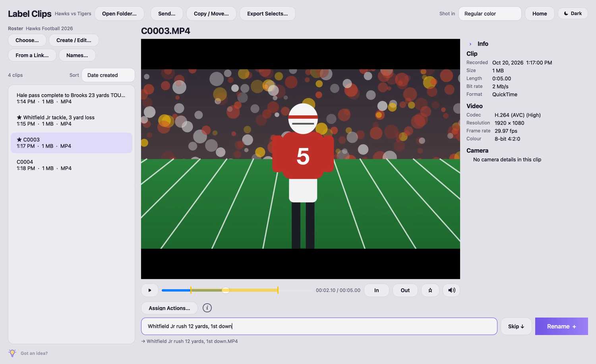The image size is (596, 364).
Task: Toggle Dark mode
Action: click(573, 13)
